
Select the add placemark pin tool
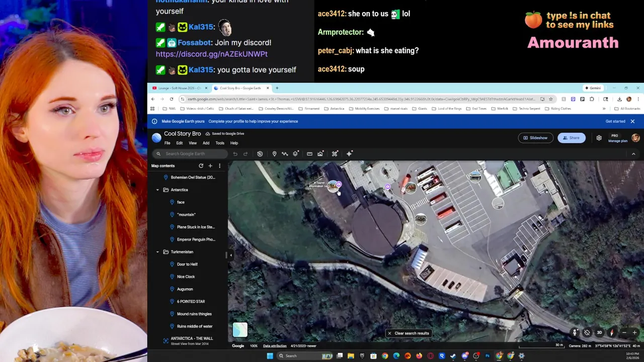(274, 154)
